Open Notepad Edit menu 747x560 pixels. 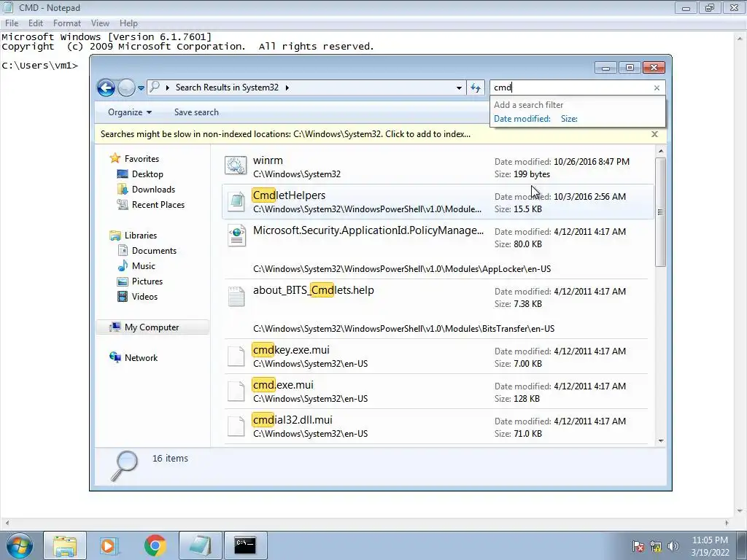pyautogui.click(x=36, y=23)
